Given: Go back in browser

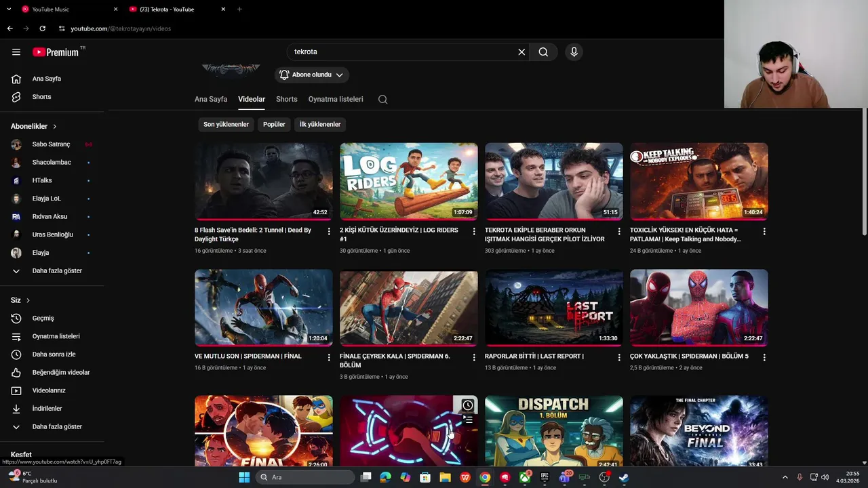Looking at the screenshot, I should click(10, 28).
